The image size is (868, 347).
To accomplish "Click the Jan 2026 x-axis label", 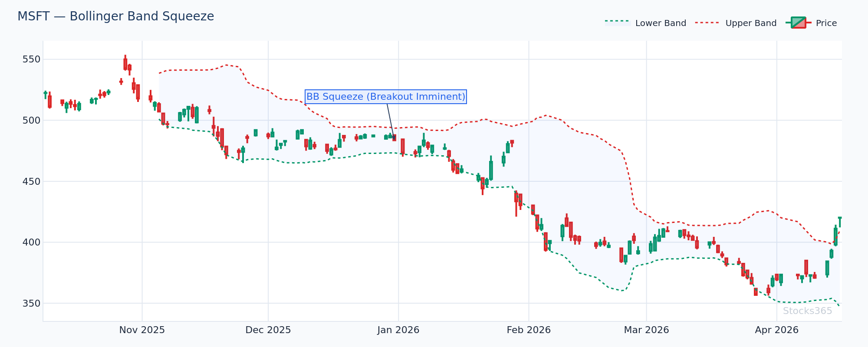I will click(398, 330).
